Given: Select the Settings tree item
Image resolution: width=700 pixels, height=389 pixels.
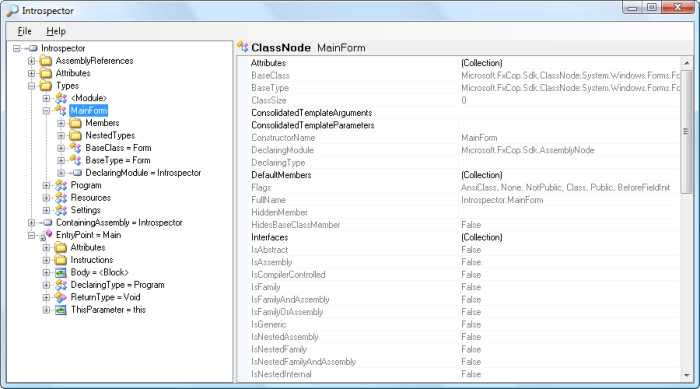Looking at the screenshot, I should pos(86,210).
